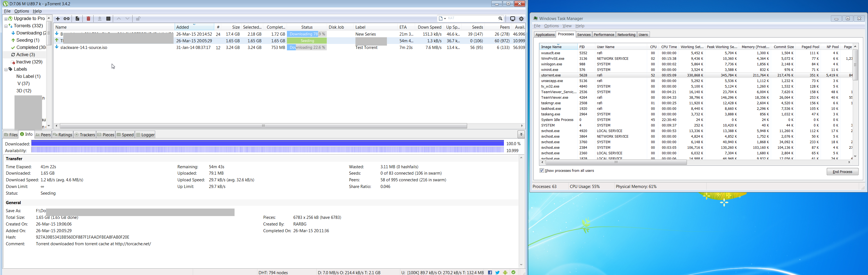Screen dimensions: 868x275
Task: Click the Facebook icon in status bar
Action: pyautogui.click(x=490, y=273)
